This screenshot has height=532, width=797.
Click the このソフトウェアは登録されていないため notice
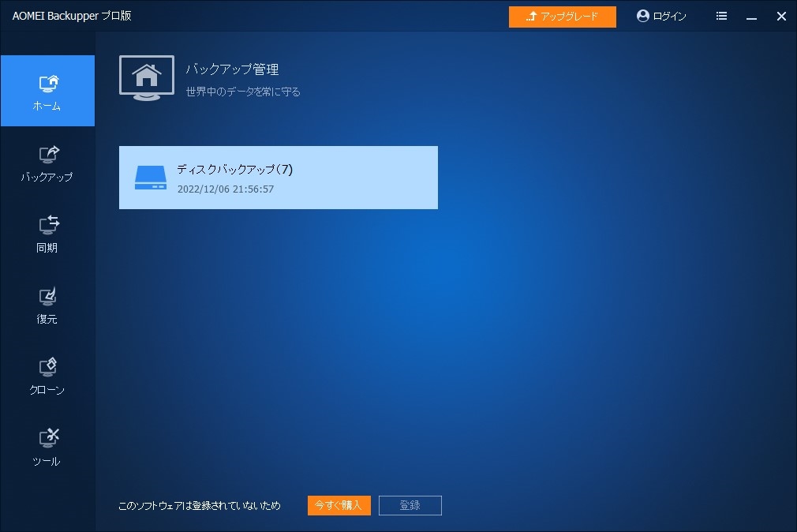click(x=199, y=505)
